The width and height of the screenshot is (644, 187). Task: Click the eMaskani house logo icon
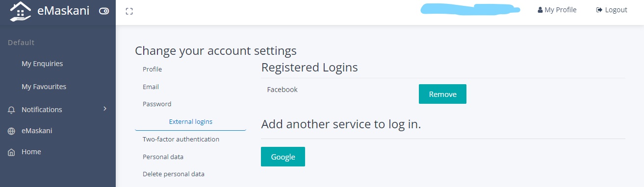point(20,11)
